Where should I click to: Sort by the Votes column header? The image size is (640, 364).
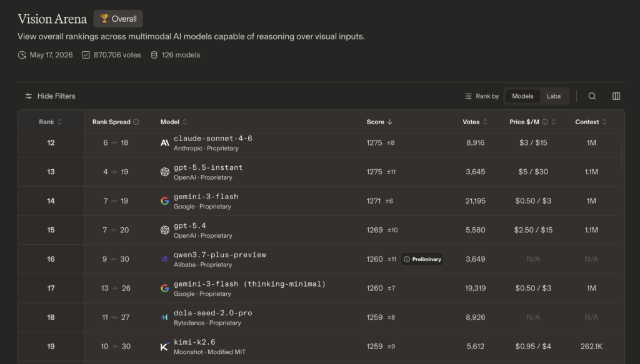[475, 122]
